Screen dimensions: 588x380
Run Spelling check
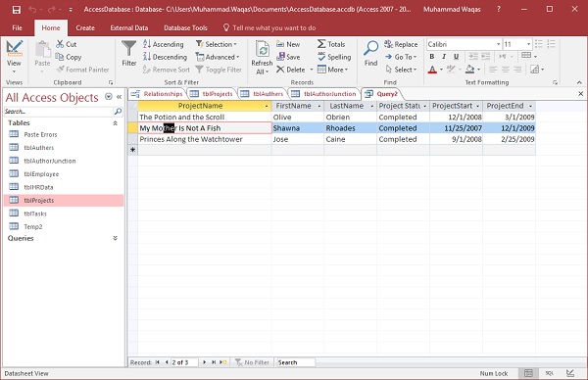(x=334, y=57)
